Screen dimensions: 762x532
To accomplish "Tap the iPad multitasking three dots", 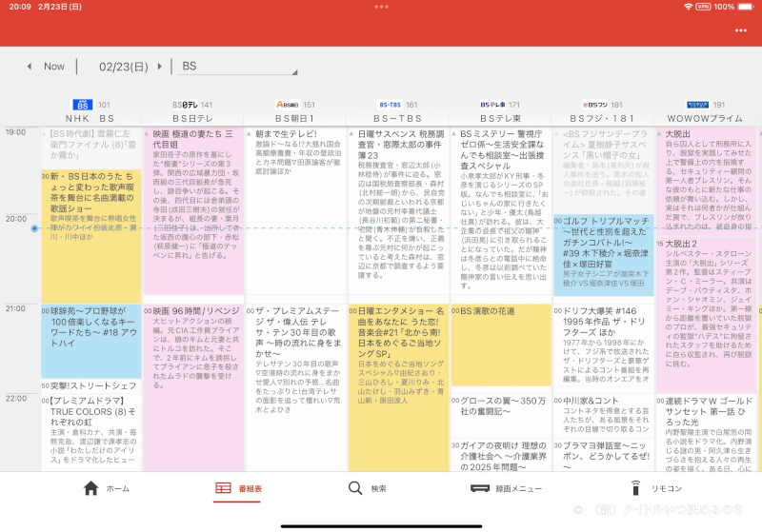I will pyautogui.click(x=382, y=7).
